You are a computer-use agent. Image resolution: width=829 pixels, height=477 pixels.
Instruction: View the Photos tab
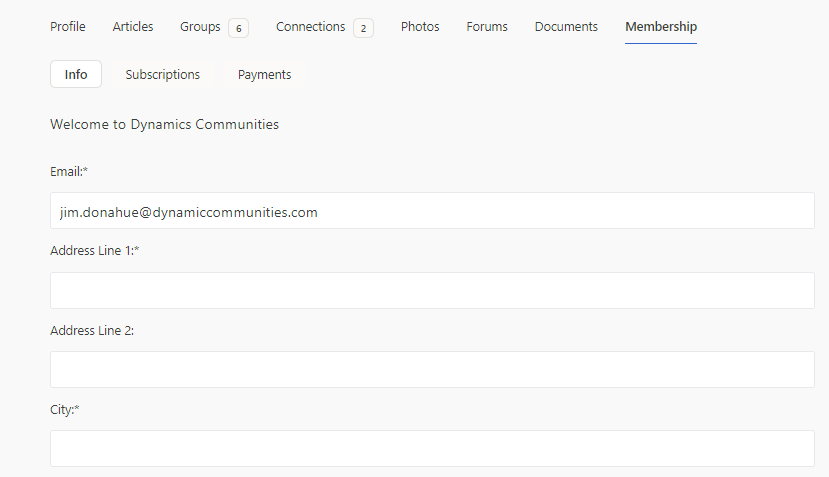pos(420,26)
